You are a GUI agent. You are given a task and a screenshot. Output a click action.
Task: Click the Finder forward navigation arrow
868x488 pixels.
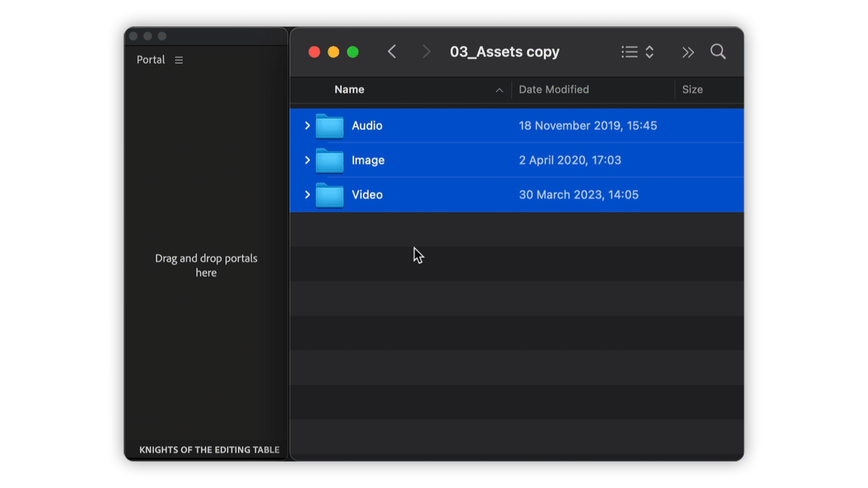(x=426, y=52)
